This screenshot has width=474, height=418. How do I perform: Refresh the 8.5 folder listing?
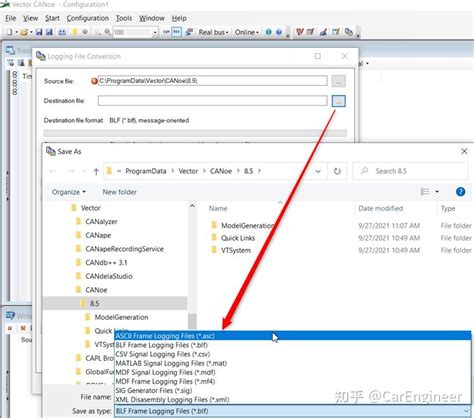(337, 171)
